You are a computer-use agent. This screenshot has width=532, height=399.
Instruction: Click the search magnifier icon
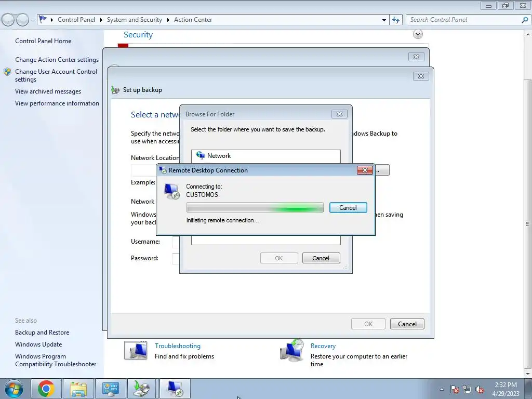(525, 20)
